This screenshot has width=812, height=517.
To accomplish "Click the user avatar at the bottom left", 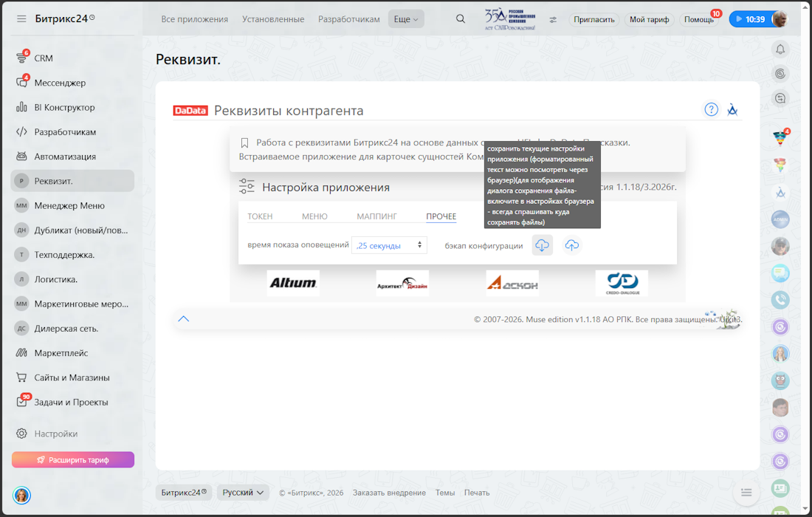I will (21, 496).
